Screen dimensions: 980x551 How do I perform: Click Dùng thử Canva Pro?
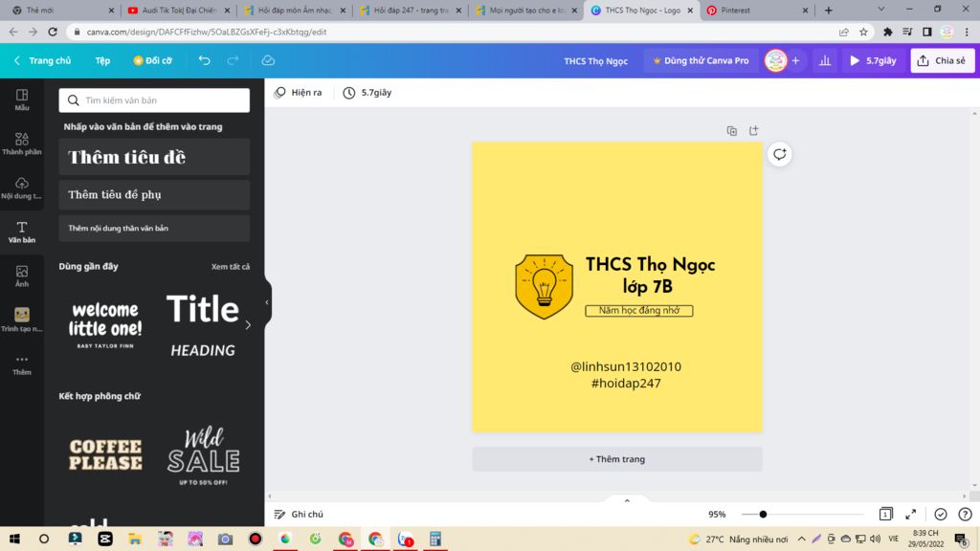click(x=701, y=60)
